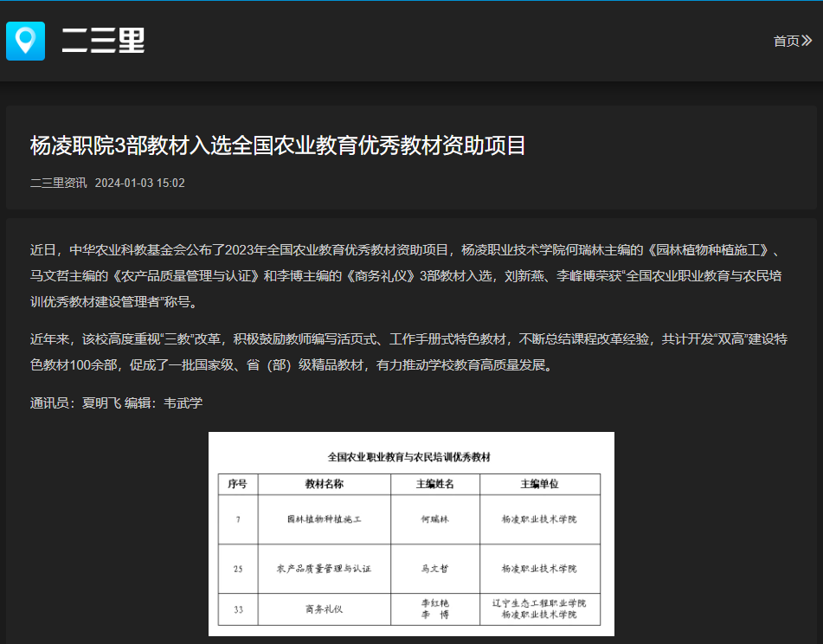The height and width of the screenshot is (644, 823).
Task: Click the 主编姓名 column header
Action: pyautogui.click(x=435, y=484)
